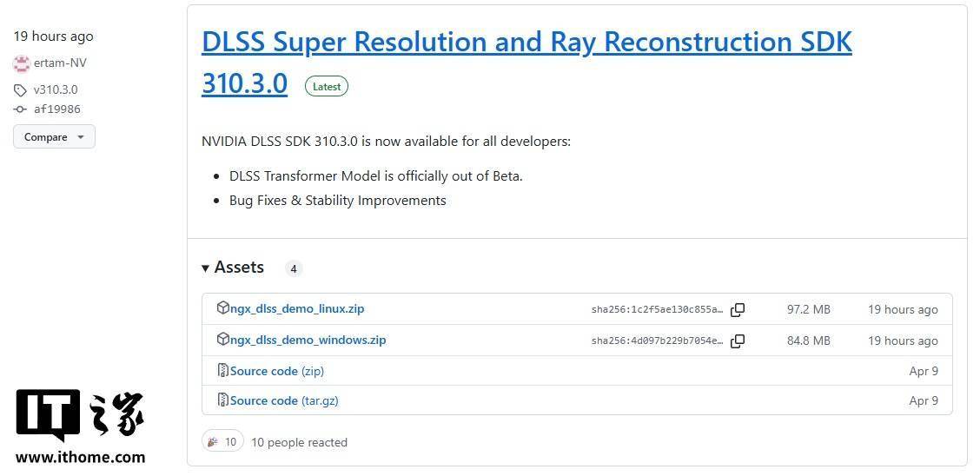The width and height of the screenshot is (980, 476).
Task: Open ertam-NV's avatar profile
Action: pos(21,63)
